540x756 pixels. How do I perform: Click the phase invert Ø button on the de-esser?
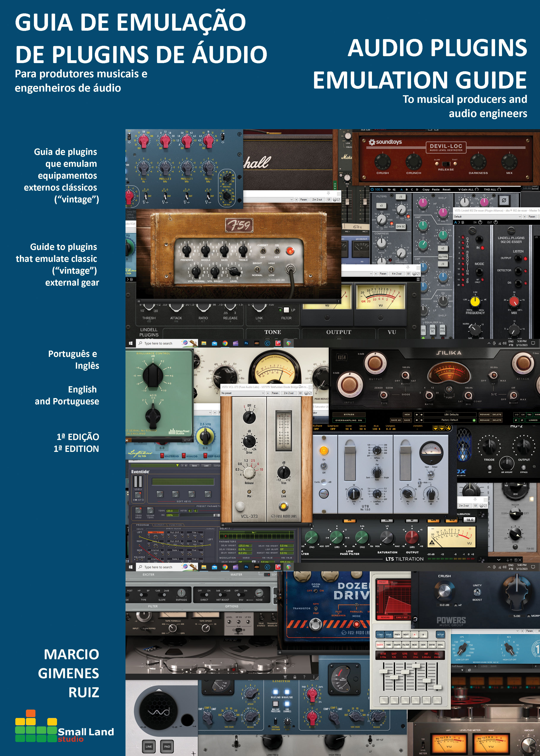tap(504, 200)
